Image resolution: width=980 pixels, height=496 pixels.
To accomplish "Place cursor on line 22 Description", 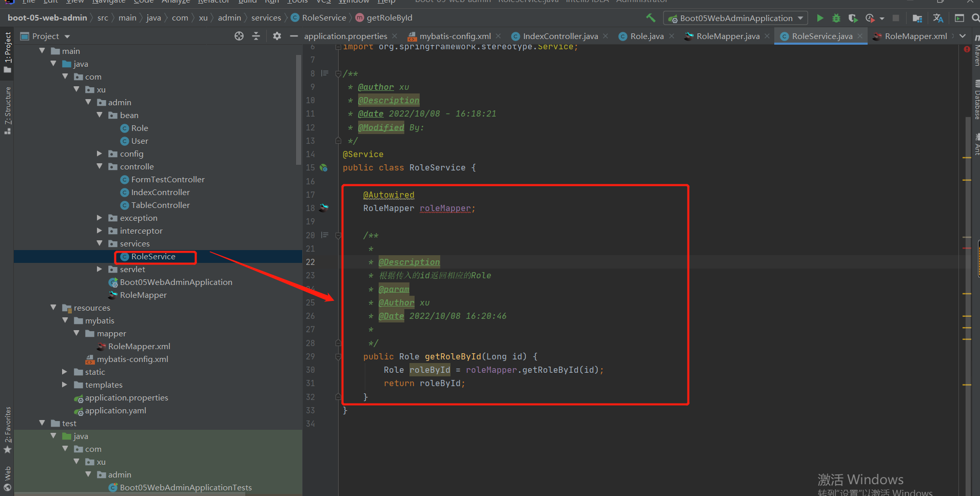I will click(x=409, y=262).
